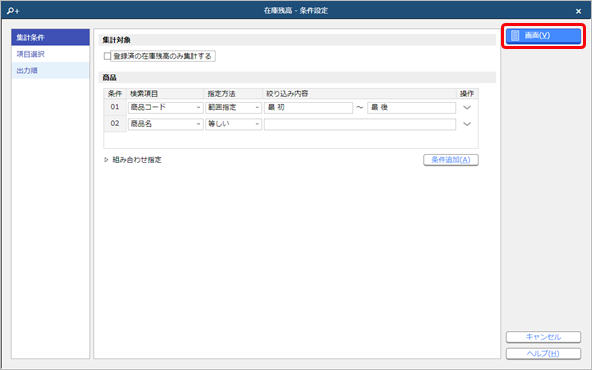The image size is (592, 370).
Task: Click the 条件追加(A) button
Action: [451, 160]
